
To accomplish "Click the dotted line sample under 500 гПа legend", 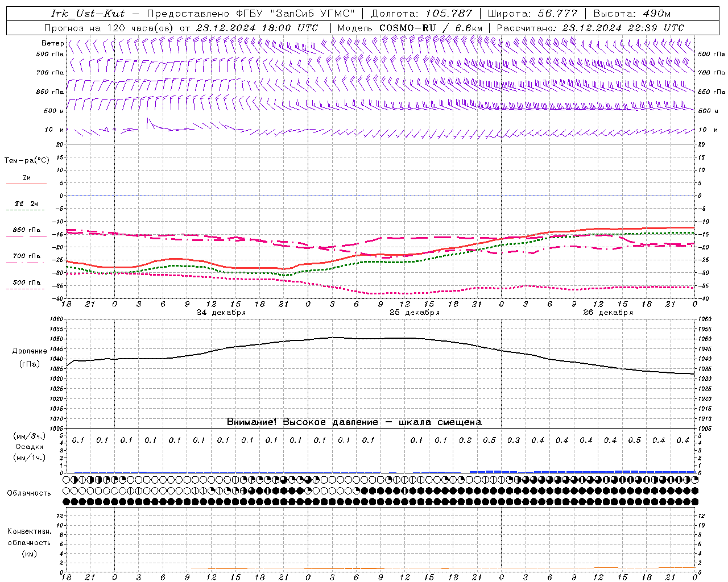I will click(x=26, y=289).
